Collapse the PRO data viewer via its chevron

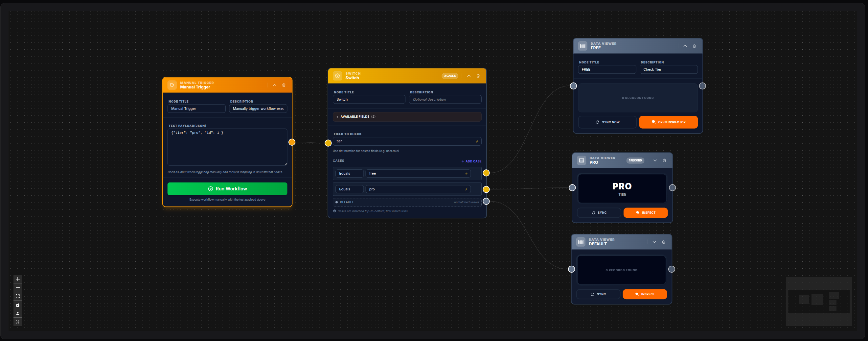point(655,160)
